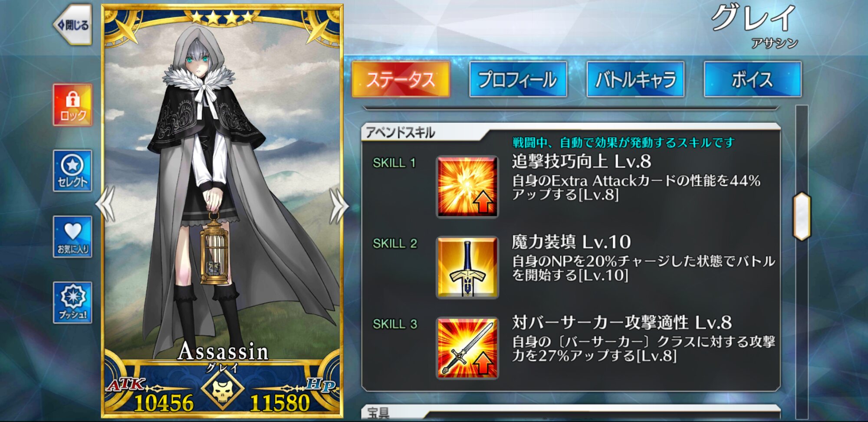Click the vertical scrollbar handle
This screenshot has height=422, width=868.
[x=802, y=216]
